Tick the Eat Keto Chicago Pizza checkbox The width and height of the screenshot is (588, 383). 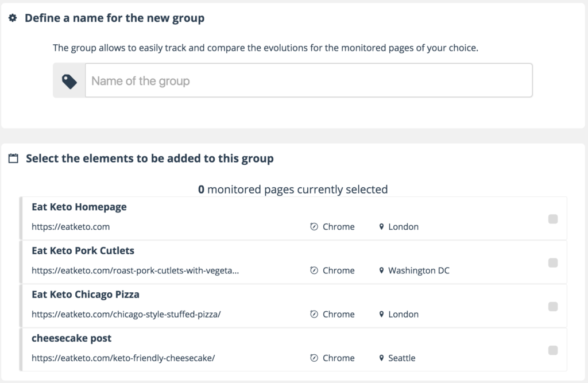click(x=553, y=306)
